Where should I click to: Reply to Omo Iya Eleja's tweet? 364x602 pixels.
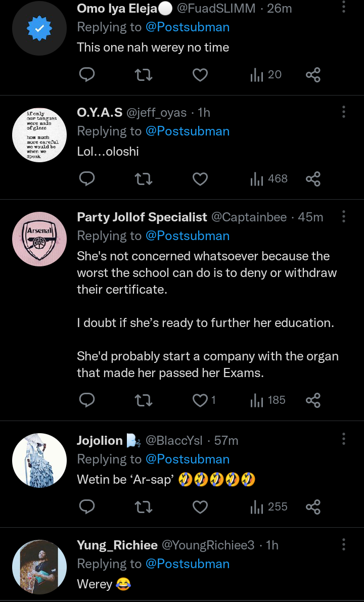(x=87, y=75)
